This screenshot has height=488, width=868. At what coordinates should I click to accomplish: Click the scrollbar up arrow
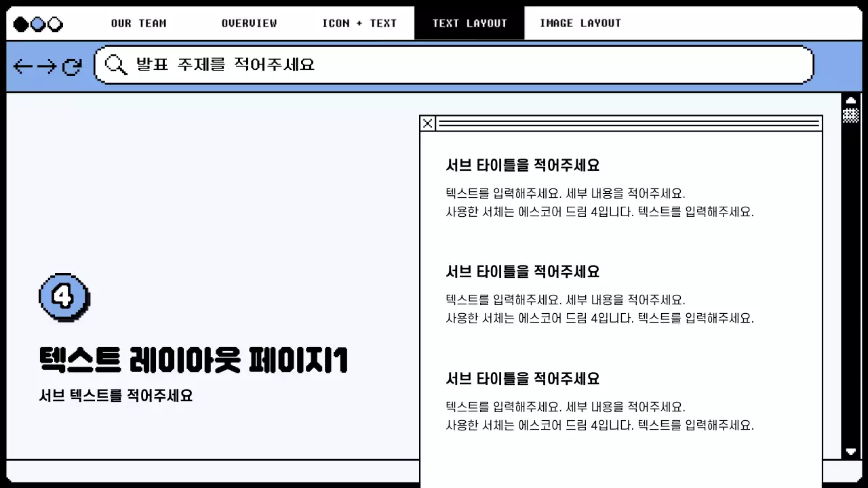(x=851, y=99)
